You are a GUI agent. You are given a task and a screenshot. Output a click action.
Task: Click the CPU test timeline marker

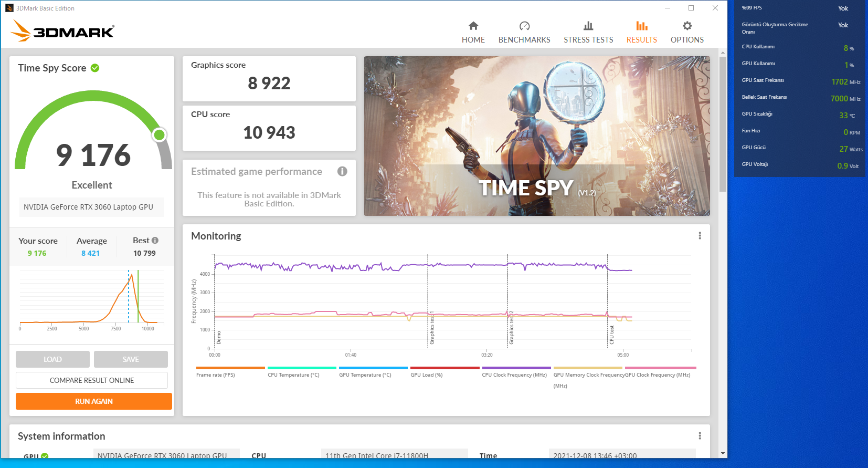tap(611, 335)
